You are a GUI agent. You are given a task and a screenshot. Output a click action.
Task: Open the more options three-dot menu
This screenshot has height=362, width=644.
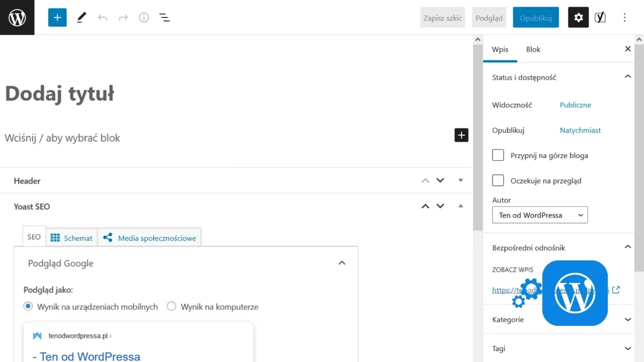624,17
